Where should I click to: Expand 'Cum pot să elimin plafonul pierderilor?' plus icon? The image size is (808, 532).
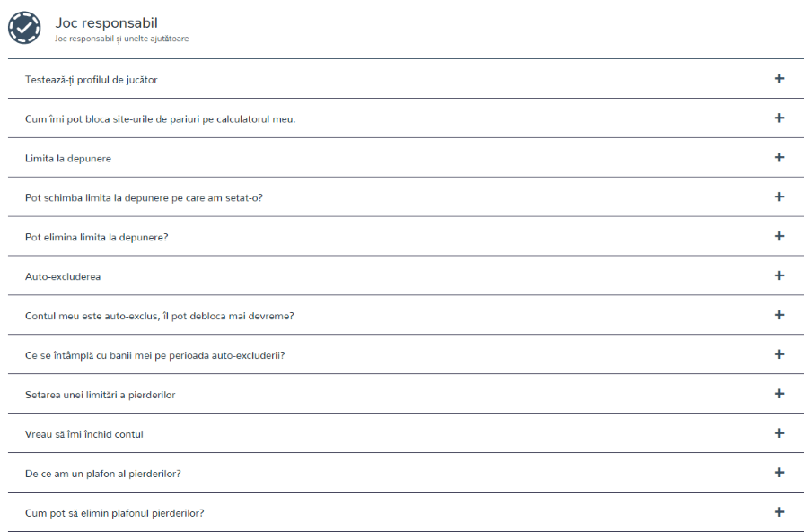[x=779, y=512]
